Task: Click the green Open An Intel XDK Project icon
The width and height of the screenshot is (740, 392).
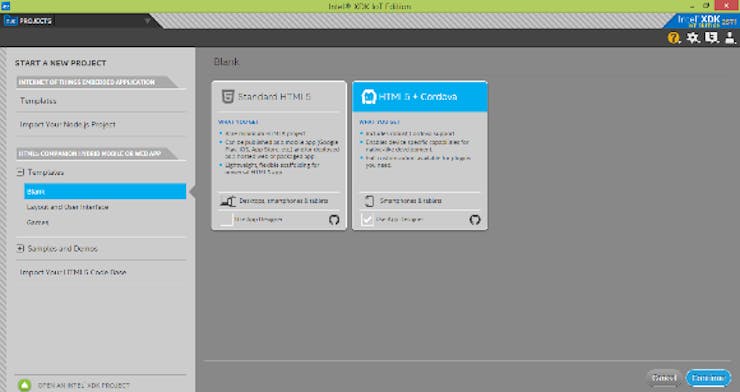Action: [25, 385]
